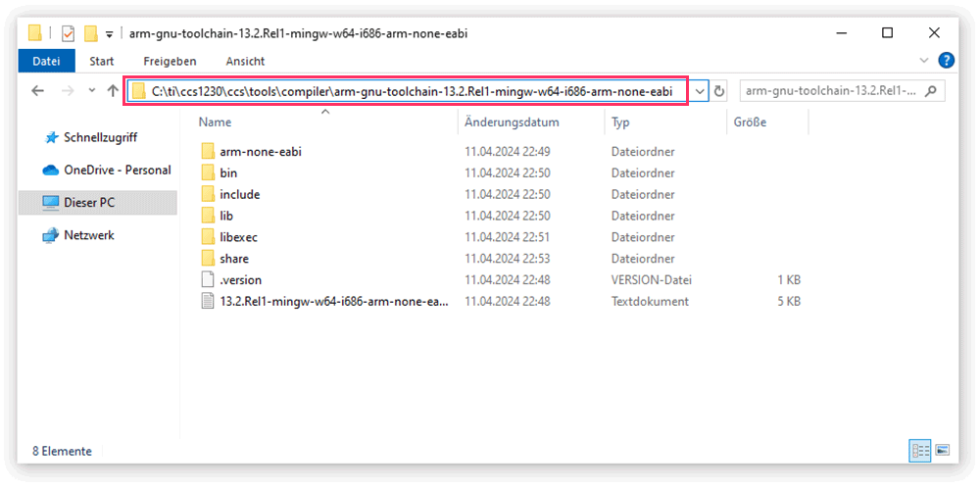Click the folder icon in the title bar
This screenshot has width=980, height=490.
[x=36, y=32]
